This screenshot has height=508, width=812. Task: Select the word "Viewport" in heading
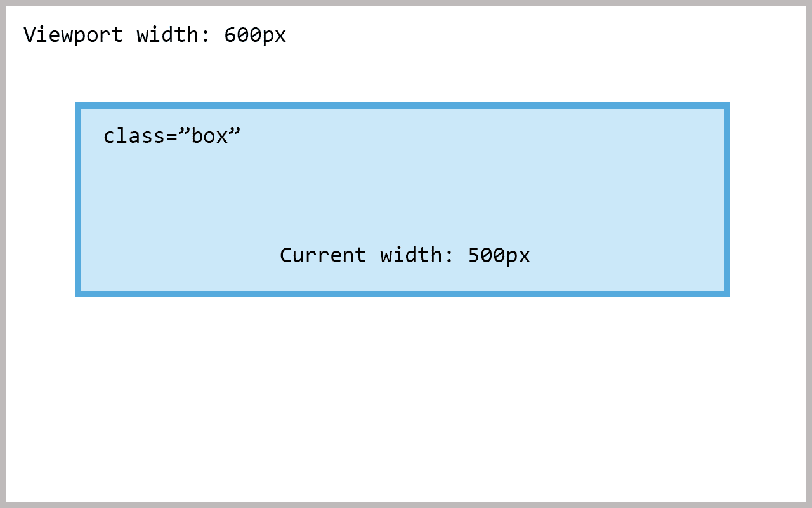click(73, 35)
